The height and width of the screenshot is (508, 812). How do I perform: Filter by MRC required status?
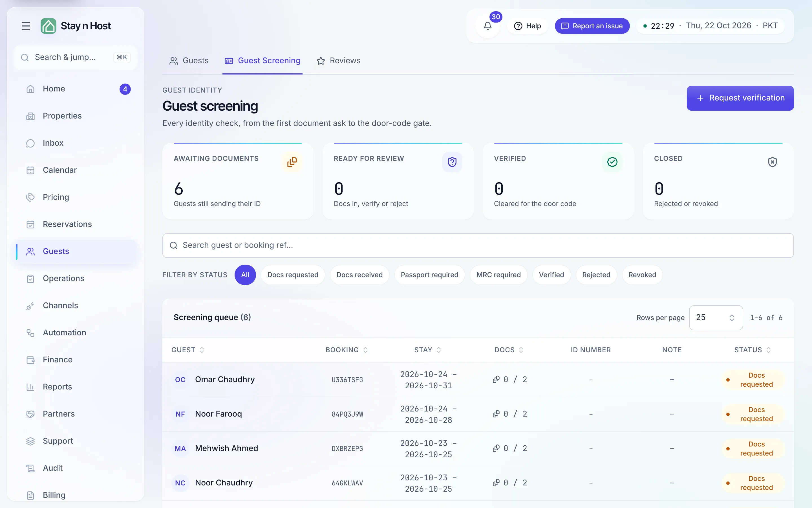pyautogui.click(x=498, y=275)
